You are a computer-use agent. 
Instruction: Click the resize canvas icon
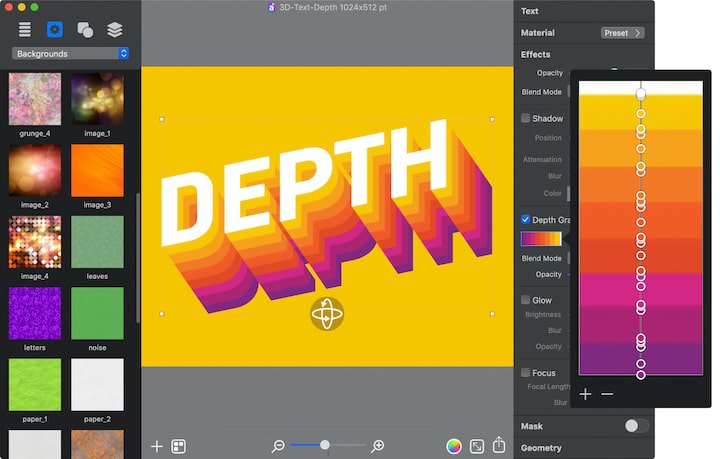click(x=477, y=446)
